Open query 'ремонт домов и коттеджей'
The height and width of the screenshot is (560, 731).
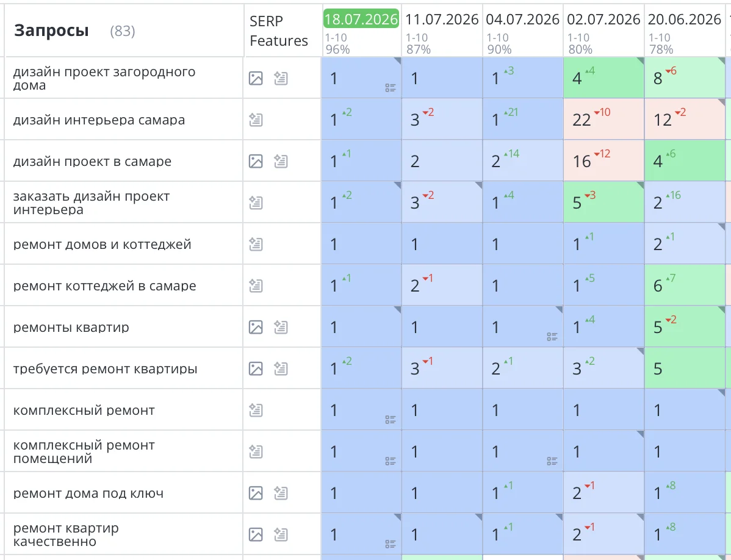(102, 244)
